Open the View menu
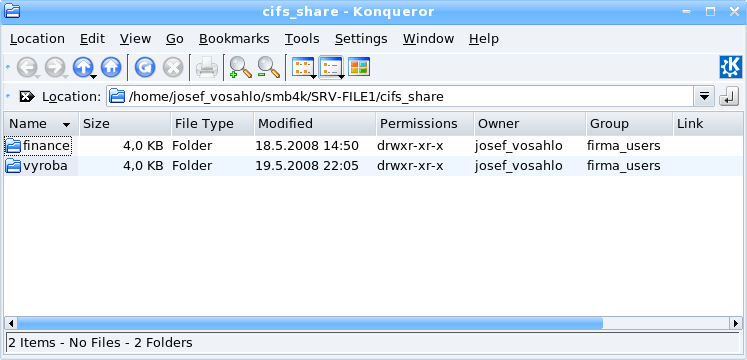Viewport: 747px width, 360px height. click(x=135, y=39)
